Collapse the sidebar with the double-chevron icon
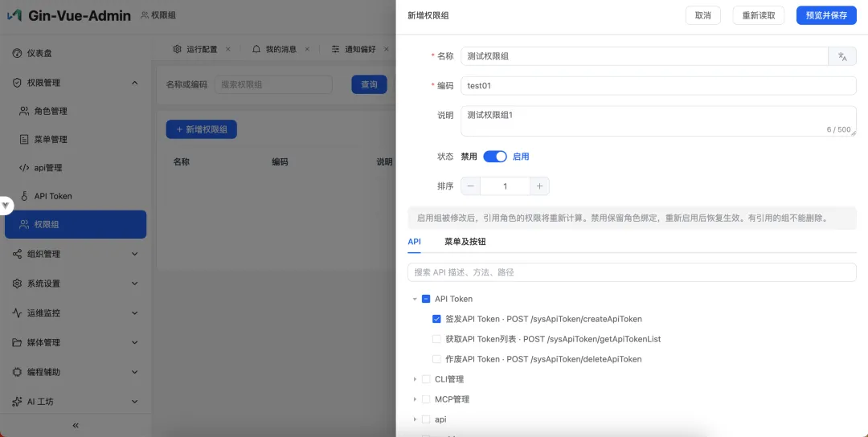The image size is (868, 437). pyautogui.click(x=76, y=426)
